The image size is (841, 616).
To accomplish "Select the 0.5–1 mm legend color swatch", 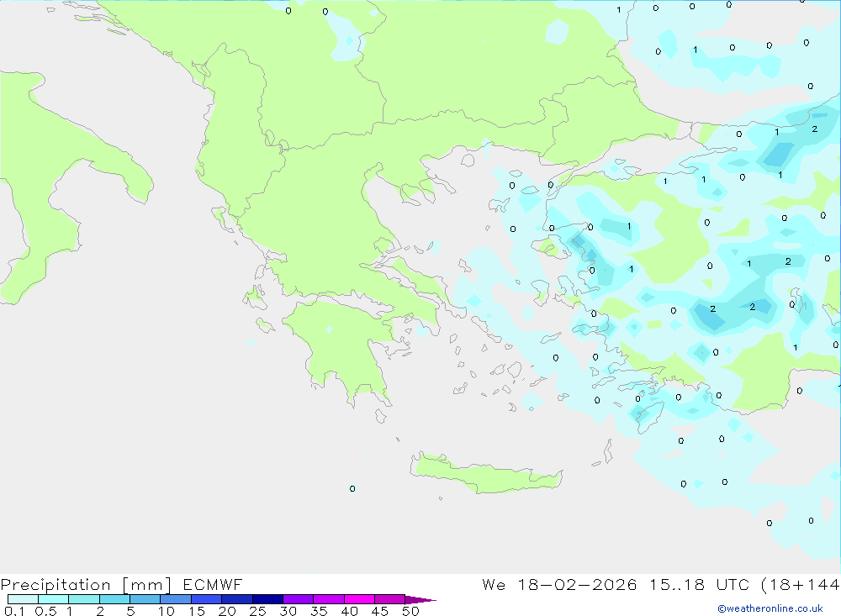I will coord(53,599).
